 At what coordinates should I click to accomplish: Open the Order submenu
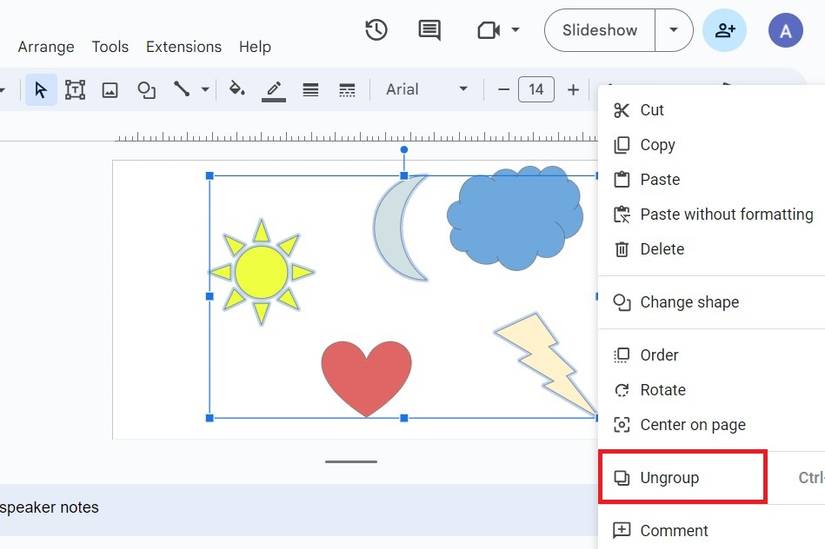tap(711, 355)
